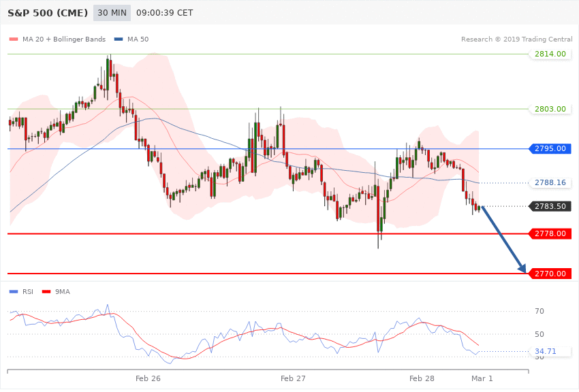
Task: Click the S&P 500 (CME) chart title
Action: 48,13
